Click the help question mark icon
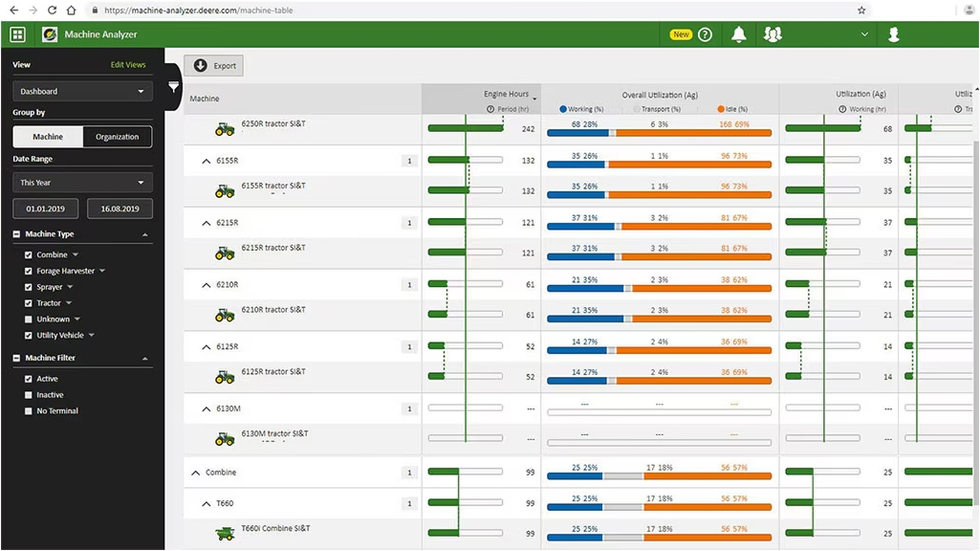This screenshot has height=551, width=980. click(706, 34)
